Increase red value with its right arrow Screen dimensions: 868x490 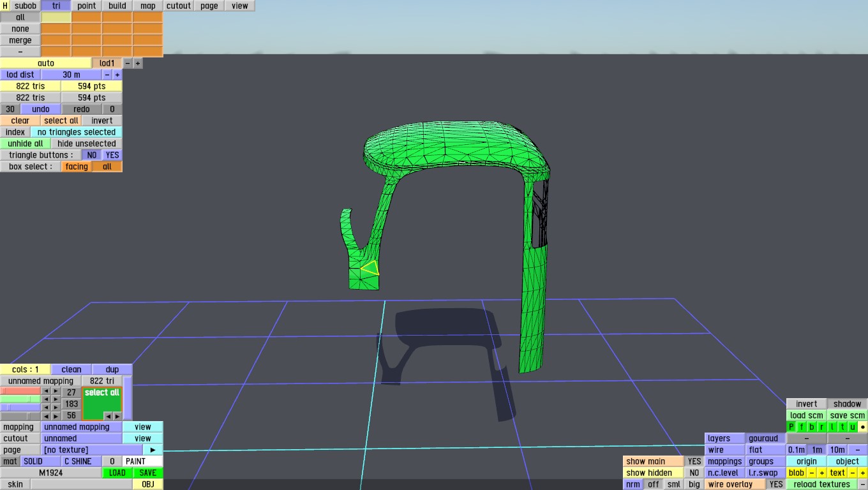[x=56, y=391]
